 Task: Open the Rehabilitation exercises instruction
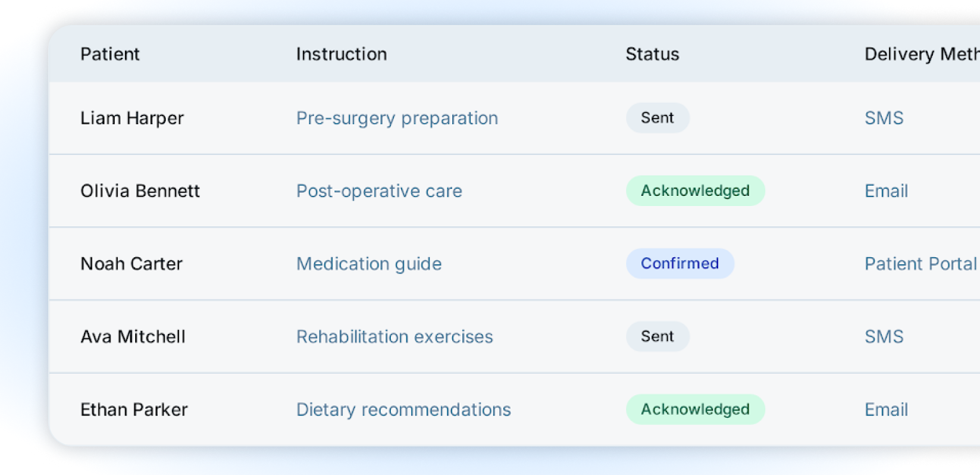tap(394, 336)
